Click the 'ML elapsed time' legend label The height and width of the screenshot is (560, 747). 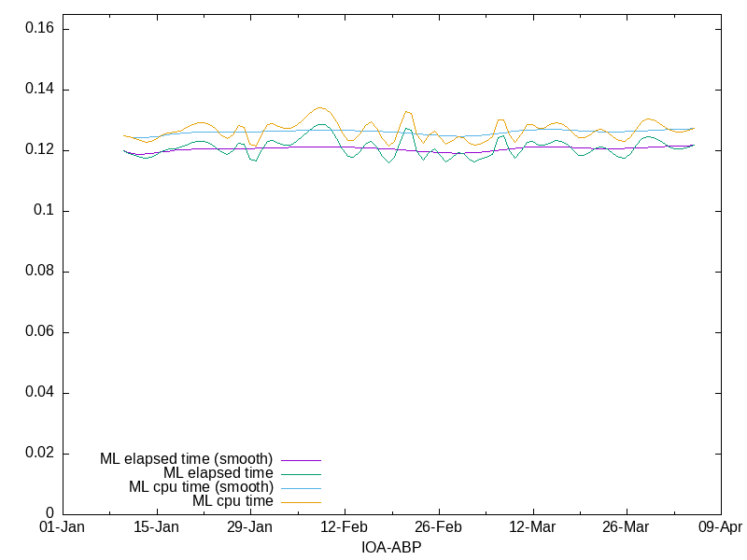[218, 473]
